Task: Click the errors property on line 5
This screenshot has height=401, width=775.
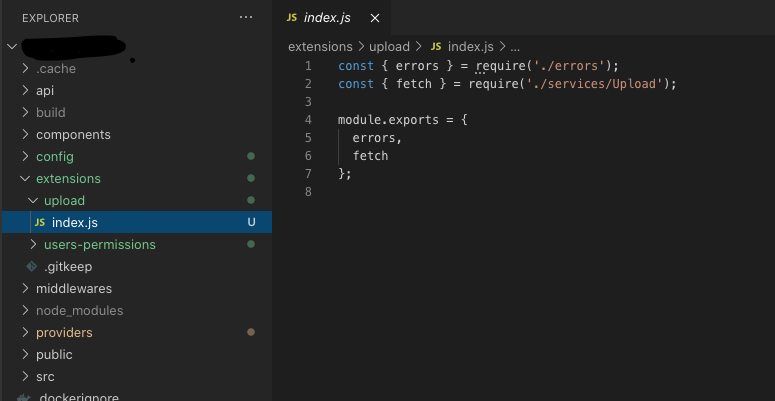Action: pos(374,138)
